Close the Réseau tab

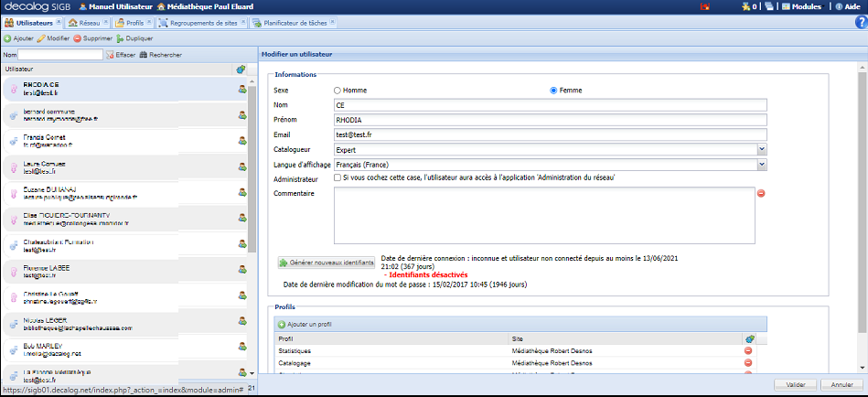(104, 22)
